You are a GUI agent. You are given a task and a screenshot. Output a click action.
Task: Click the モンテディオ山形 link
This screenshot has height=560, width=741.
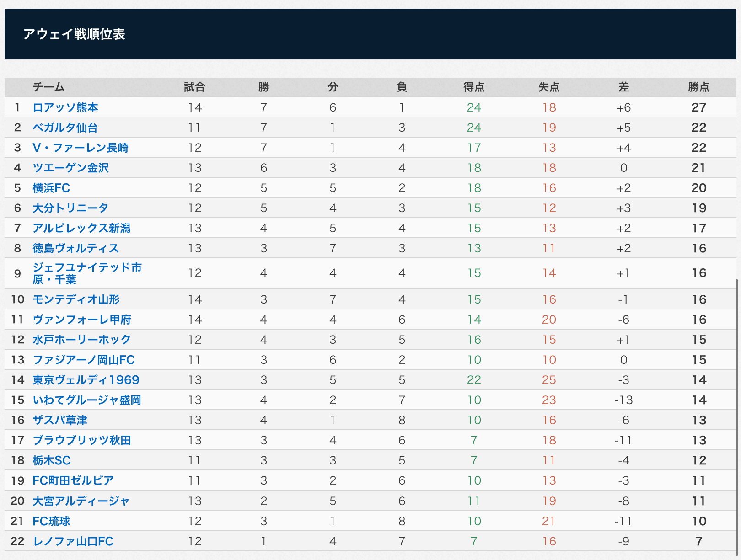pos(76,299)
